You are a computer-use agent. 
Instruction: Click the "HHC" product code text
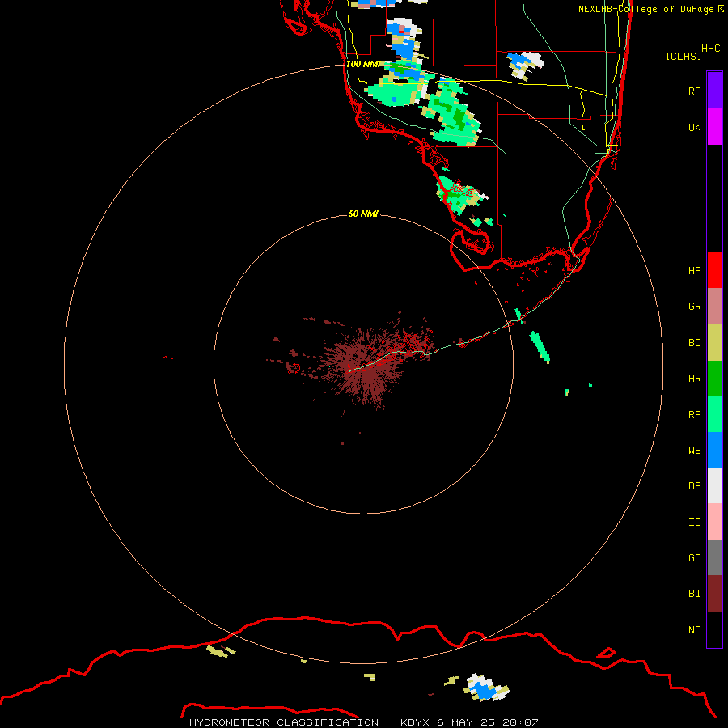(711, 48)
